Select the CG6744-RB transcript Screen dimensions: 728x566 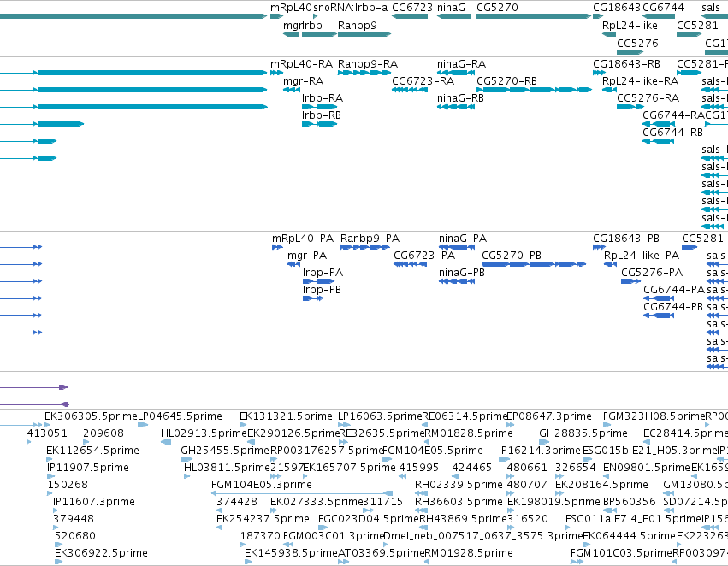[x=659, y=140]
